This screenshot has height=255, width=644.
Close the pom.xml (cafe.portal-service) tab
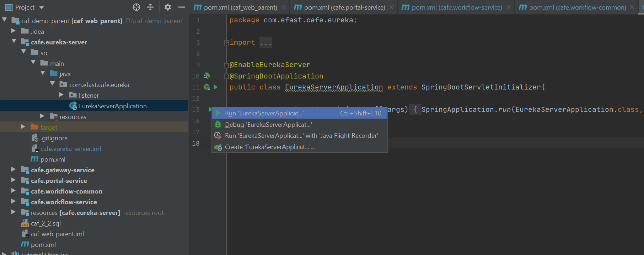[391, 7]
